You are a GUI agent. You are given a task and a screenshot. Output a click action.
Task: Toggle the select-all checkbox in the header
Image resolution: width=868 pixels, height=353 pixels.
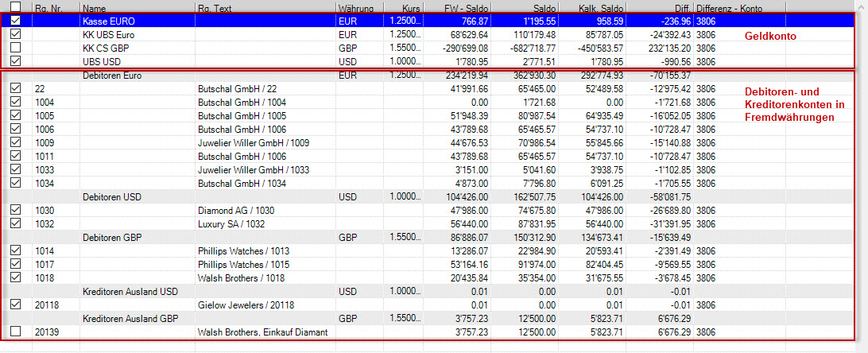[16, 7]
